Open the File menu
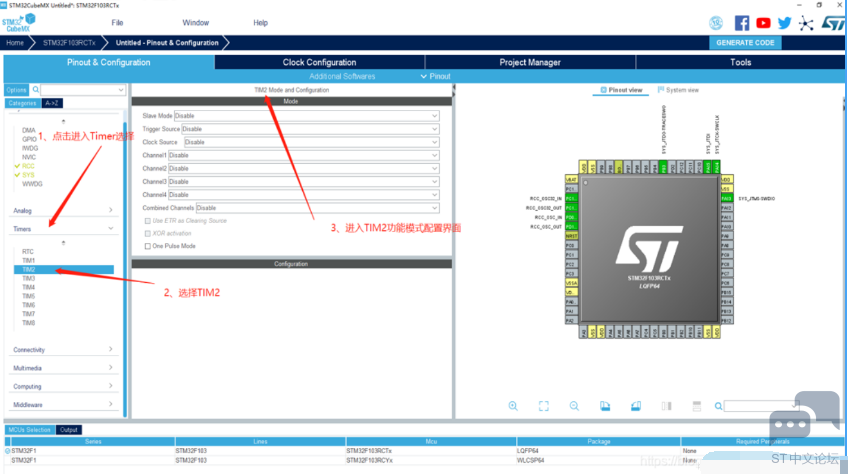 click(x=117, y=23)
